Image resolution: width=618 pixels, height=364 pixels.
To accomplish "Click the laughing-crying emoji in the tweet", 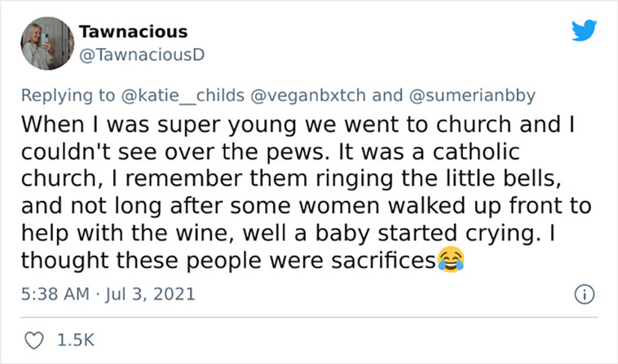I will click(x=451, y=259).
